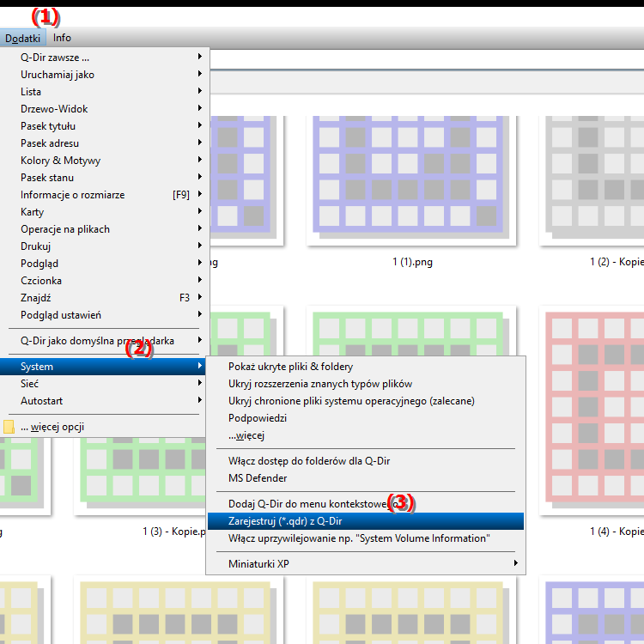Open Podgląd ustawień menu entry

click(104, 315)
